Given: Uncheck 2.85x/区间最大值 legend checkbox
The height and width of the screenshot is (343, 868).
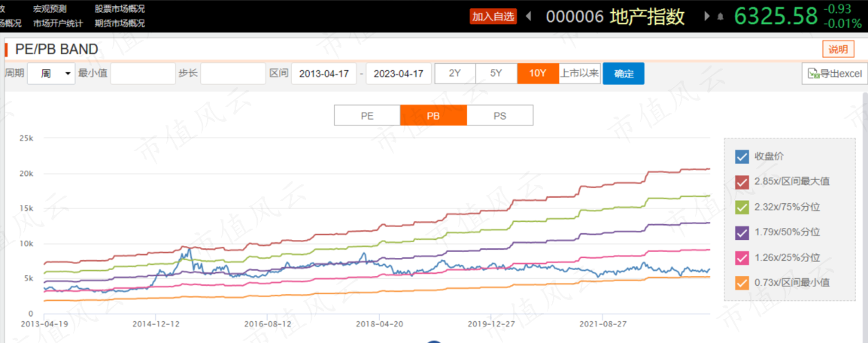Looking at the screenshot, I should 742,182.
